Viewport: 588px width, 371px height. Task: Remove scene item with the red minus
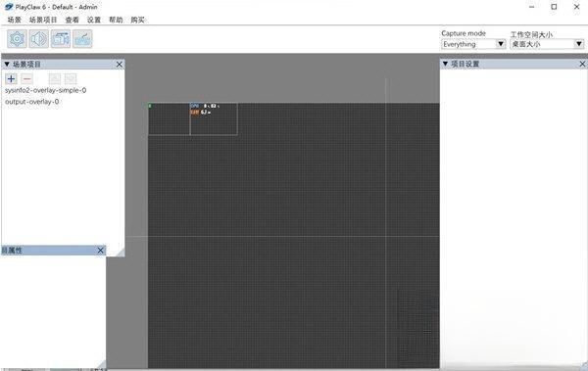26,78
